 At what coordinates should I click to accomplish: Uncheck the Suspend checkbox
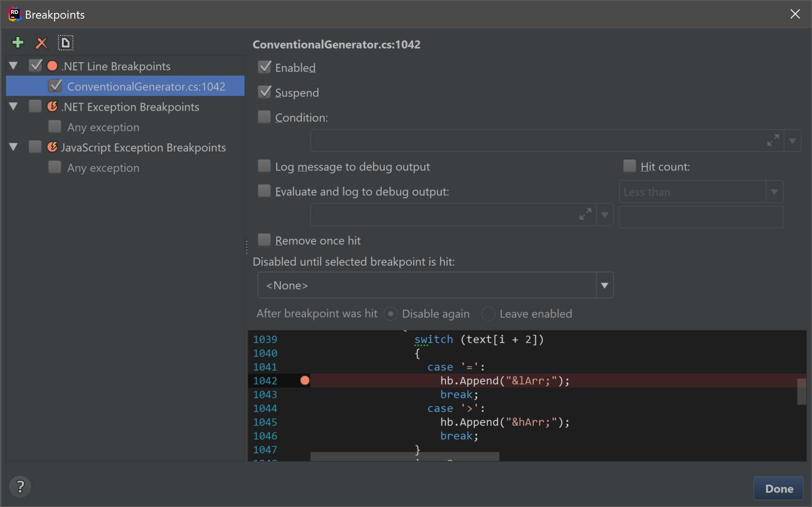point(264,92)
